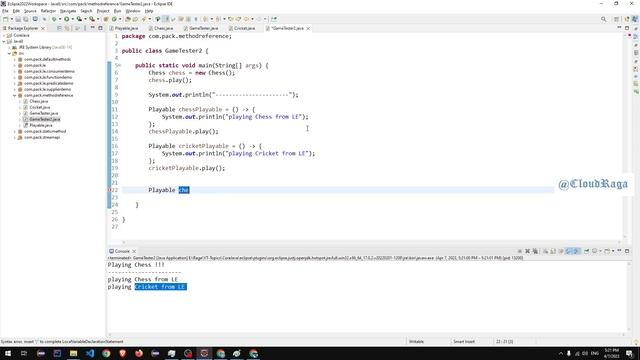
Task: Switch to the Chess.java editor tab
Action: pos(161,28)
